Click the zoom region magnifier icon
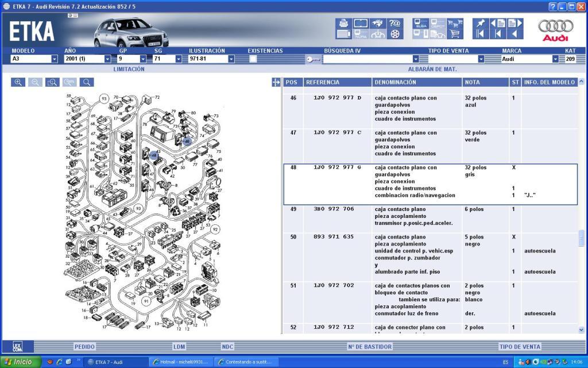 click(x=52, y=82)
